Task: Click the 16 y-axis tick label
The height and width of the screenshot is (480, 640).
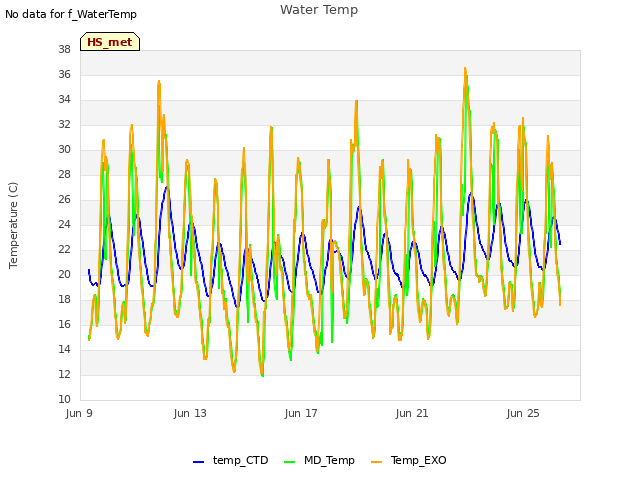Action: tap(64, 324)
